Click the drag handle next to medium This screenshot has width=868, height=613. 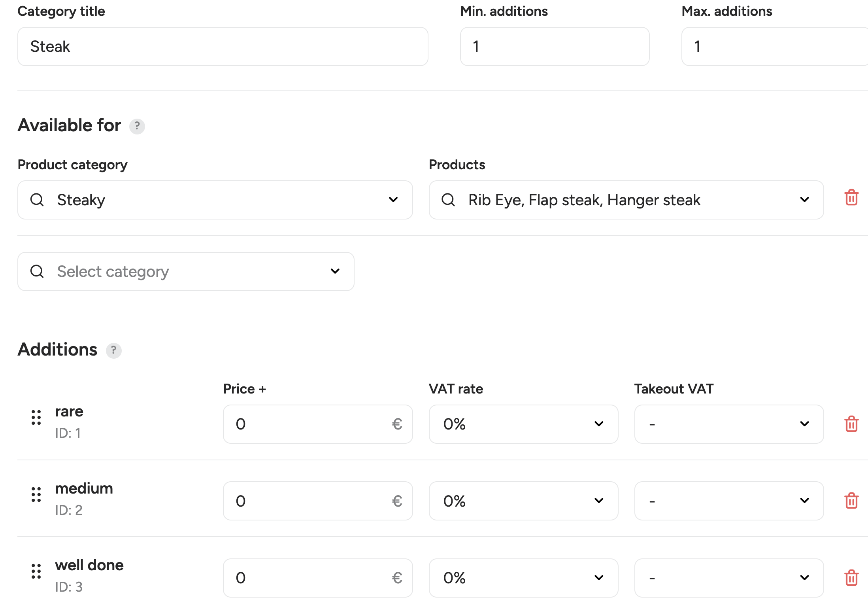(x=36, y=494)
